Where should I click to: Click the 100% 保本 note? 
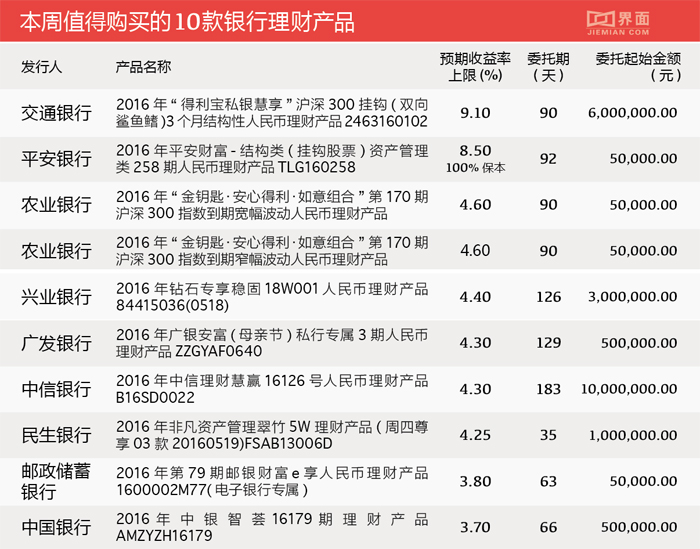point(475,168)
